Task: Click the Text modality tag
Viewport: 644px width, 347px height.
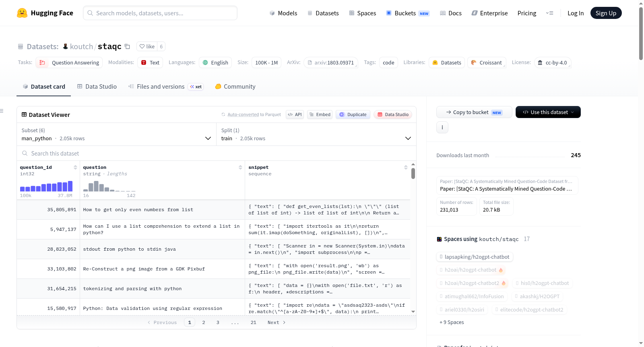Action: [x=150, y=62]
